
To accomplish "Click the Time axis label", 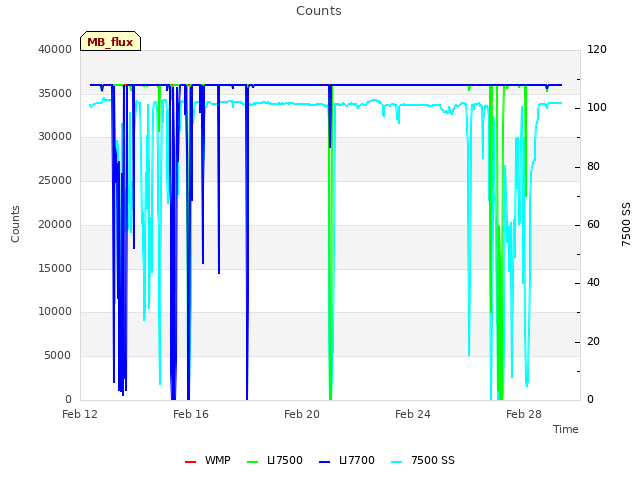I will [x=566, y=429].
